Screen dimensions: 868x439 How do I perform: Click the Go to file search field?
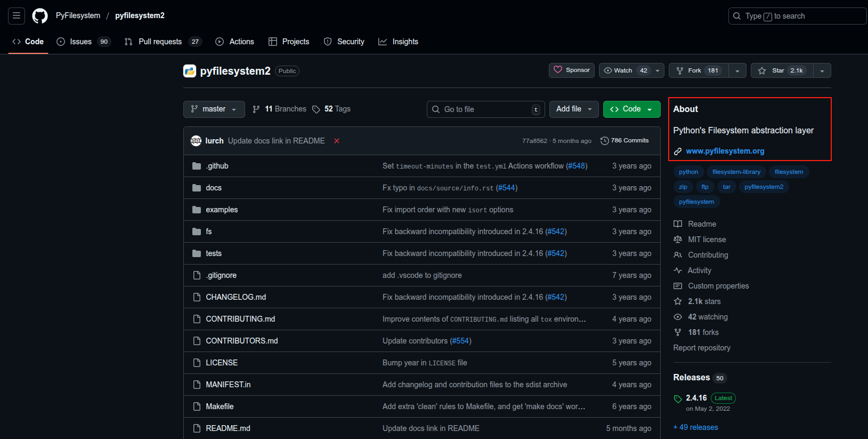pos(486,109)
